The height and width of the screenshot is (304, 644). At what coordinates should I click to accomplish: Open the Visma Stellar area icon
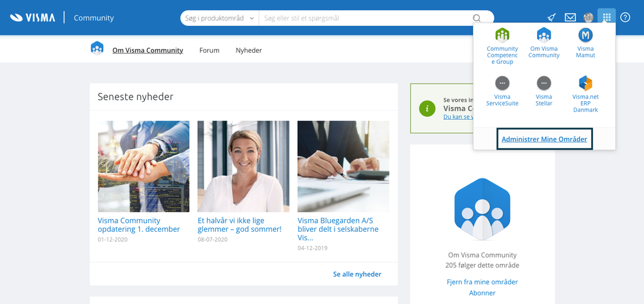pyautogui.click(x=544, y=83)
